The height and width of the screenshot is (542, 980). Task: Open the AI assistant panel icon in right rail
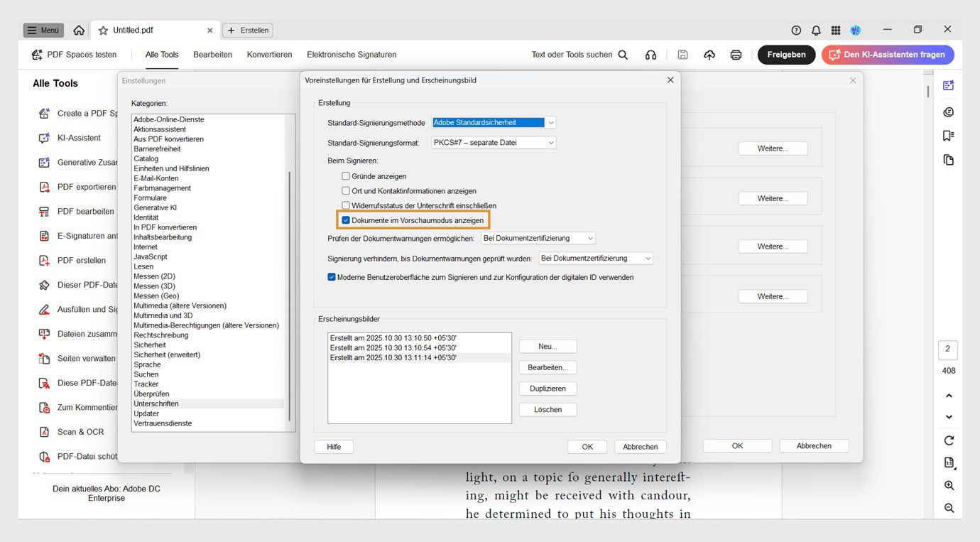pos(948,85)
